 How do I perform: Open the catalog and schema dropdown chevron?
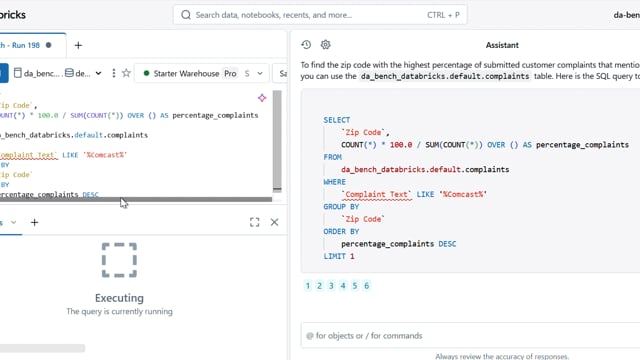98,73
